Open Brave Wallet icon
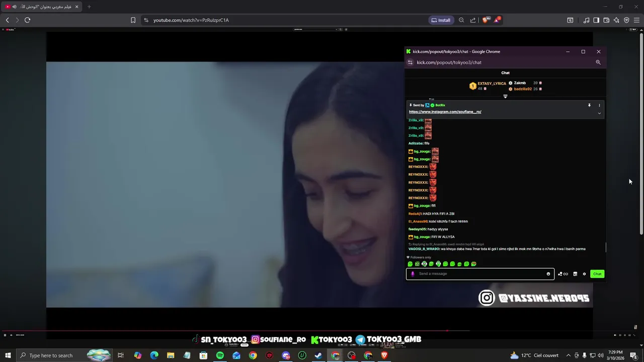 tap(606, 20)
